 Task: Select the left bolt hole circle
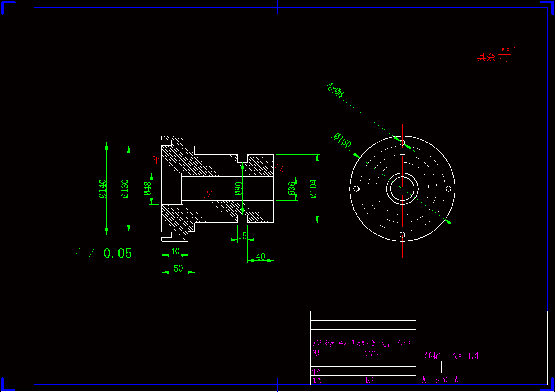point(356,189)
